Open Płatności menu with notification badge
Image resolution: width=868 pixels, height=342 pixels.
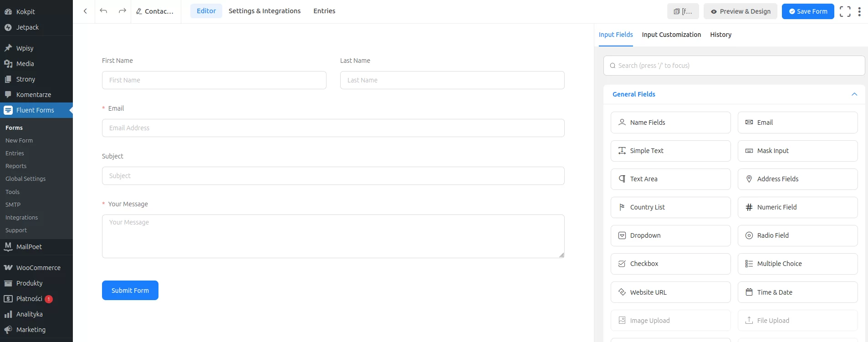click(x=36, y=299)
